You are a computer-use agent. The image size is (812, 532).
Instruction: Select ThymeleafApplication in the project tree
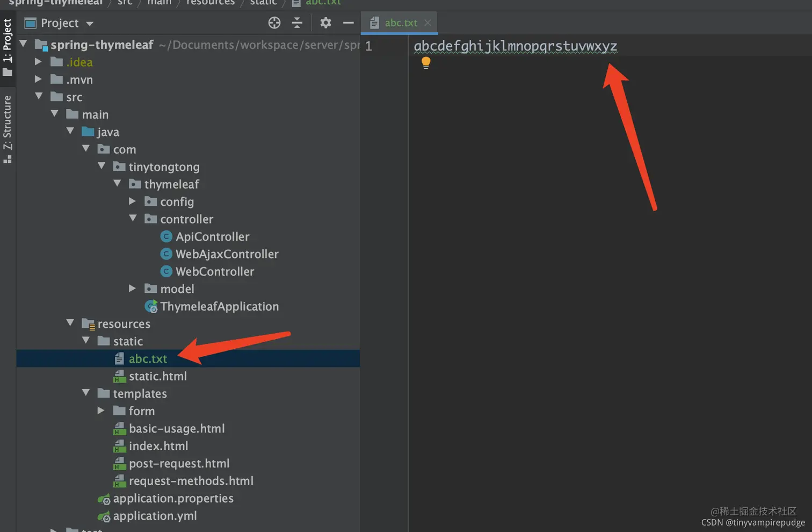(x=219, y=306)
